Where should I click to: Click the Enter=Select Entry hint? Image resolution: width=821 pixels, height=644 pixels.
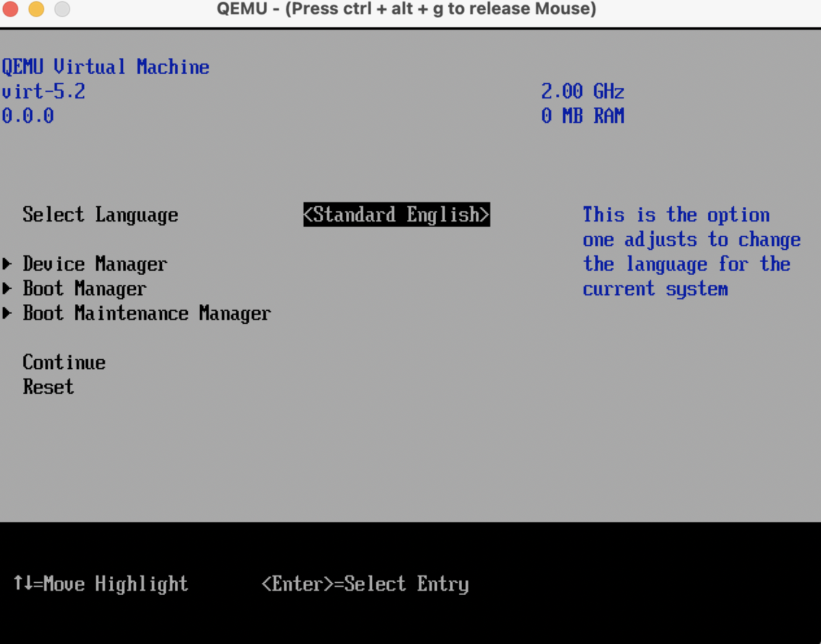point(365,584)
